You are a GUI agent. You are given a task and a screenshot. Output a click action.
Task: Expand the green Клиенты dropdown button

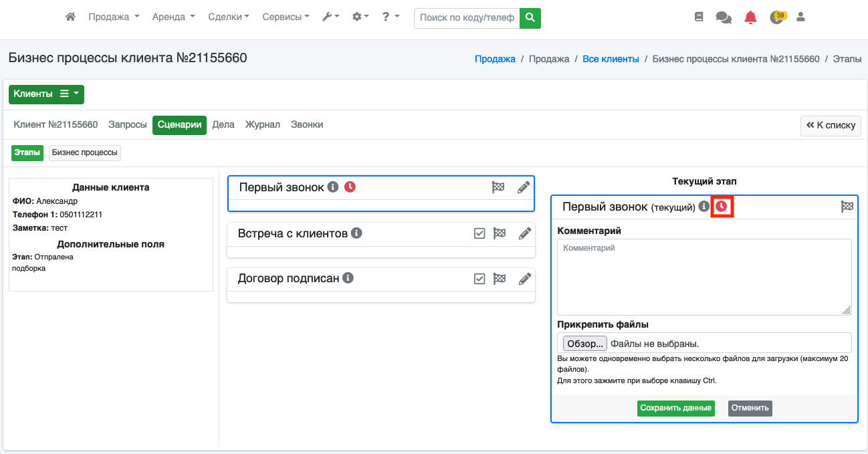coord(46,94)
